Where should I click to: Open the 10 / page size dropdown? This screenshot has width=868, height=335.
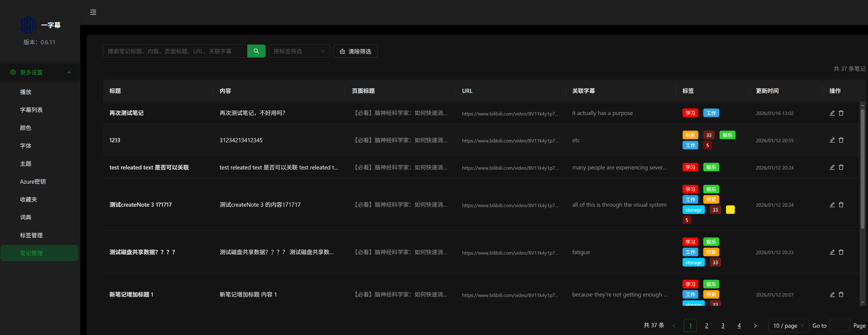(788, 325)
